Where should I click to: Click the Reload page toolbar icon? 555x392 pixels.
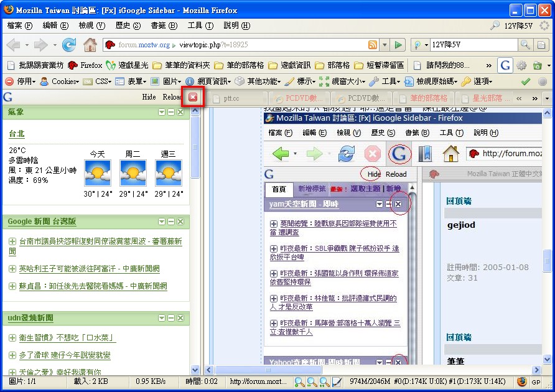(69, 45)
